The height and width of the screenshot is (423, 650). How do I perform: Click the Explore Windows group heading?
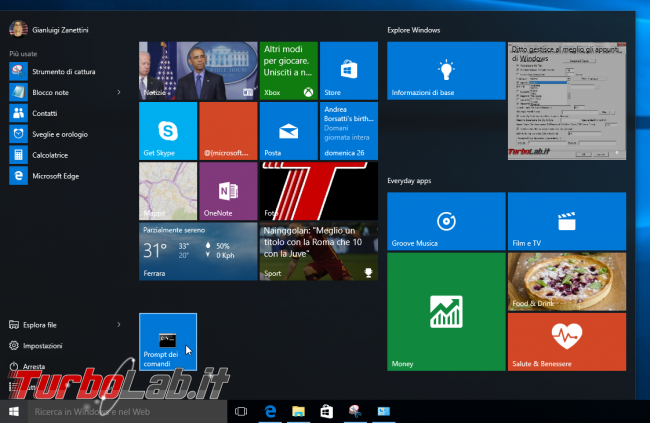(x=413, y=30)
